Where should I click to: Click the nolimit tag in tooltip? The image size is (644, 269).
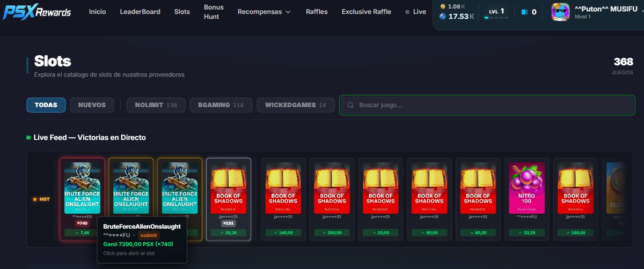coord(149,235)
